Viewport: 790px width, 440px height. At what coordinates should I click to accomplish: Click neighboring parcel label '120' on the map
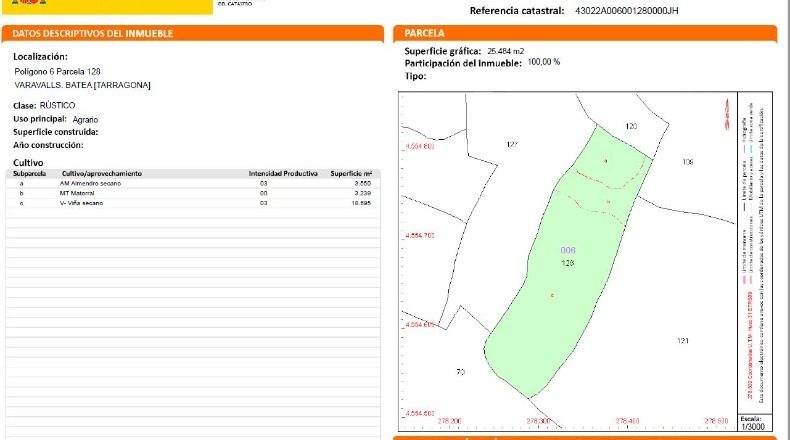[x=631, y=126]
